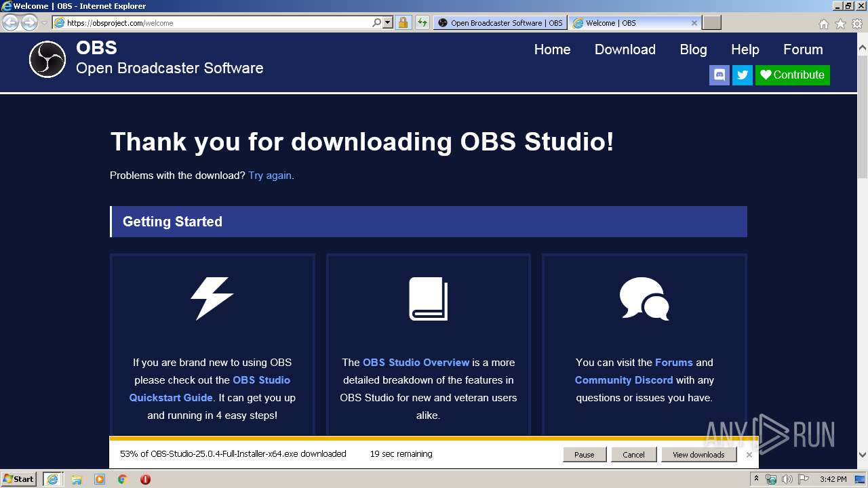Open the Forums link
This screenshot has width=868, height=488.
click(x=674, y=363)
